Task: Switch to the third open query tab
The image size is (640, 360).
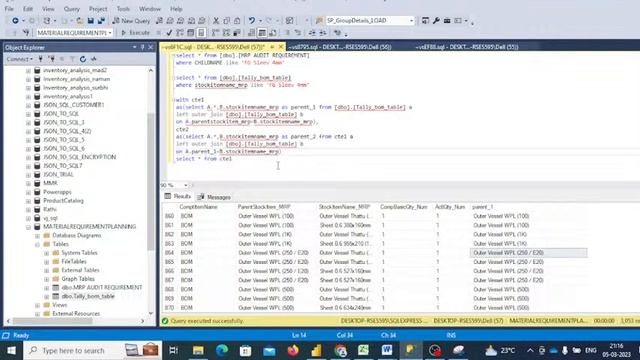Action: tap(467, 47)
